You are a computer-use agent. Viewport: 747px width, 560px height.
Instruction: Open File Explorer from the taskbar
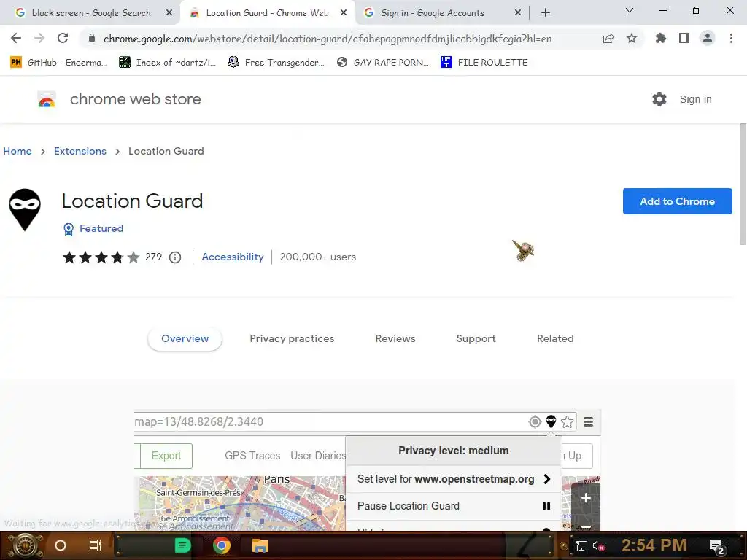(260, 545)
